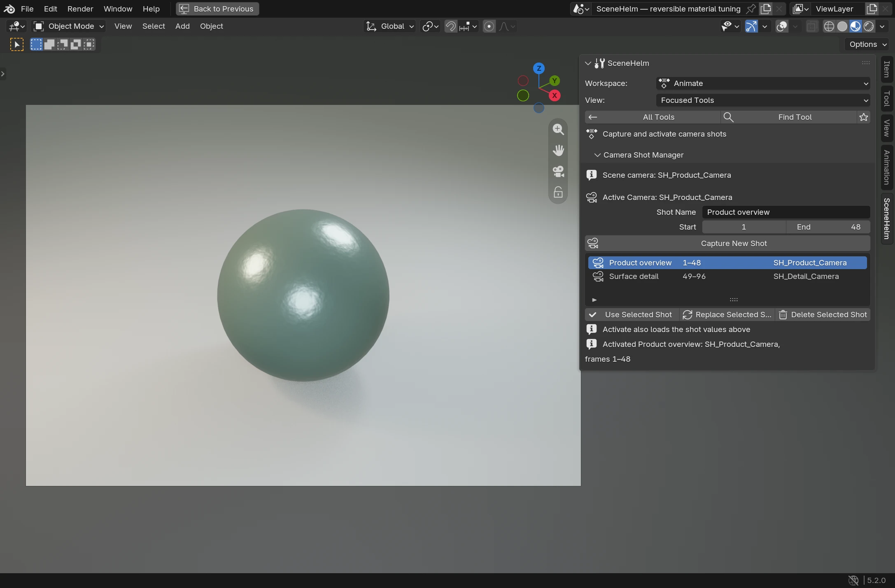Viewport: 895px width, 588px height.
Task: Toggle the viewport camera lock icon
Action: pos(558,192)
